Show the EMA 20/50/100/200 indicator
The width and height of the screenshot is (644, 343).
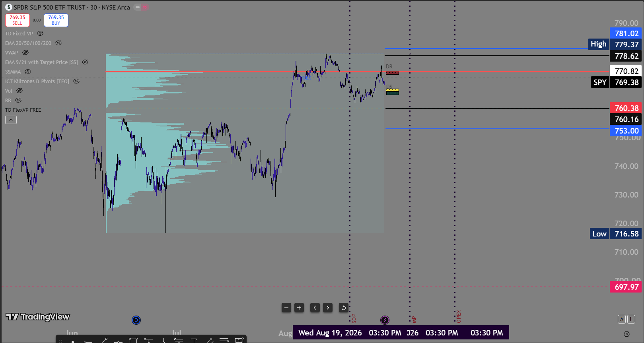[x=58, y=43]
